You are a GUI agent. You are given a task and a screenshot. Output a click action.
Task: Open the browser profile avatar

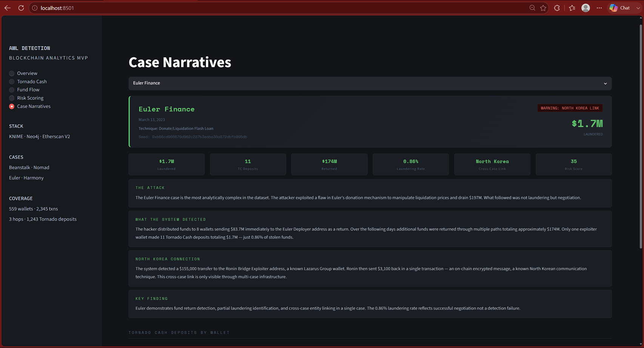click(x=585, y=8)
